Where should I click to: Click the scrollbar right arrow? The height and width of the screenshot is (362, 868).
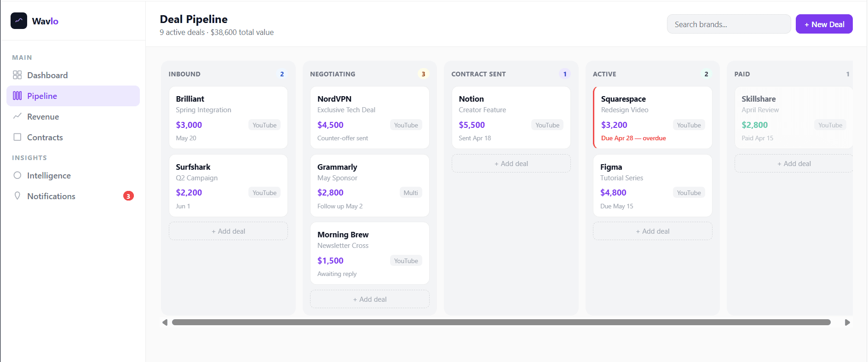(x=847, y=322)
